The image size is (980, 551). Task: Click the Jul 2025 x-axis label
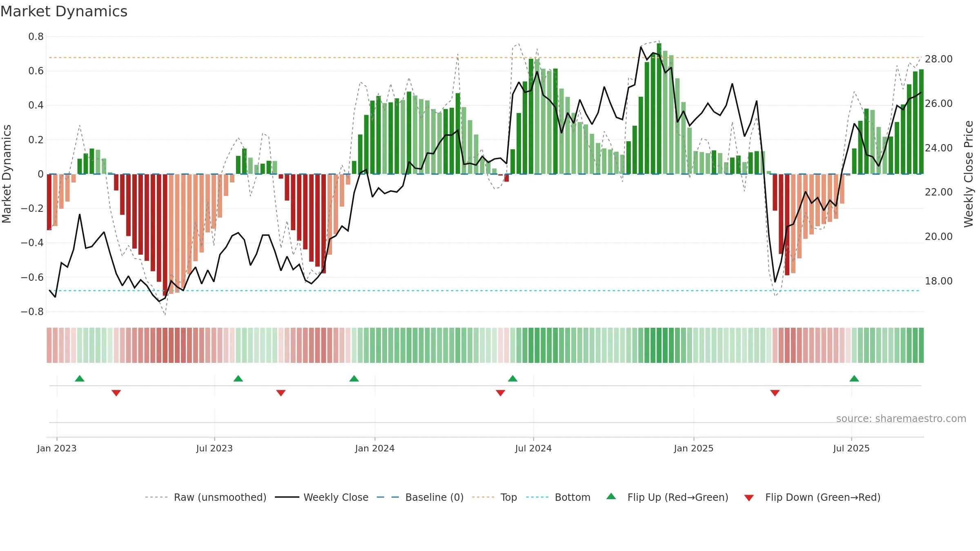point(851,448)
